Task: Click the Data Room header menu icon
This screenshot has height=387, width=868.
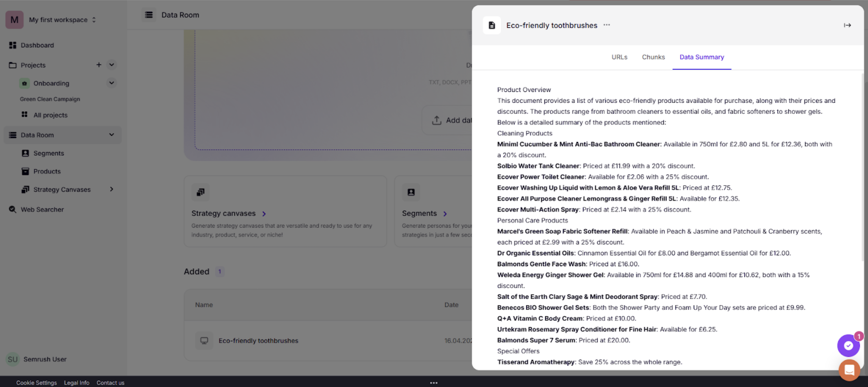Action: point(149,15)
